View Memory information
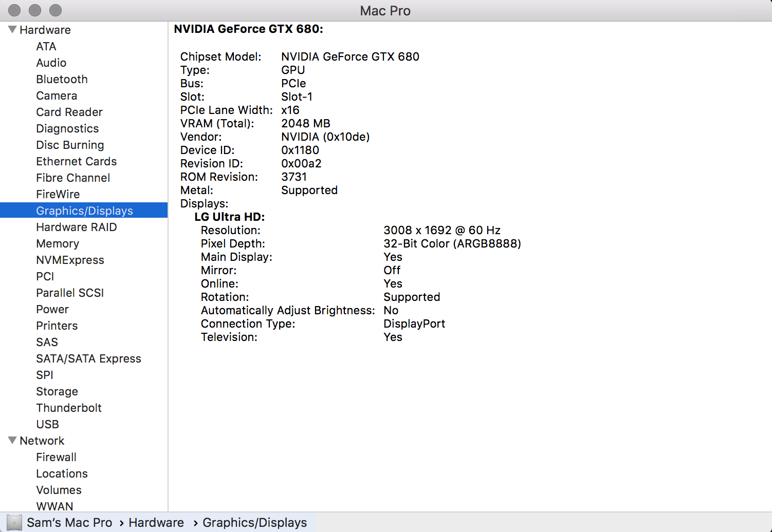Viewport: 772px width, 532px height. click(58, 243)
